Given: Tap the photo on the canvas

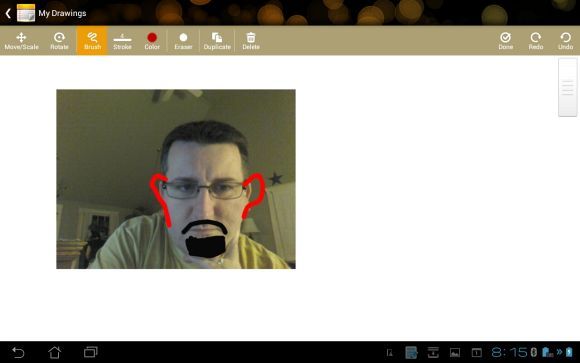Looking at the screenshot, I should pos(176,179).
